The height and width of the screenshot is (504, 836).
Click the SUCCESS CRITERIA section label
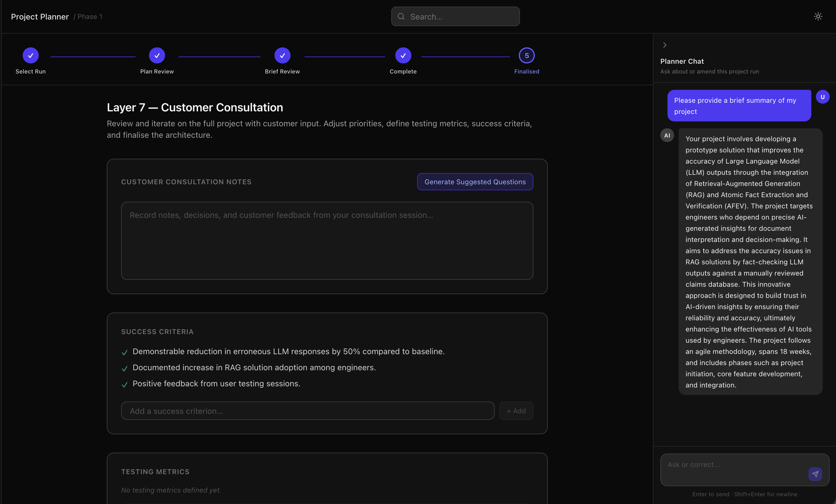[157, 332]
